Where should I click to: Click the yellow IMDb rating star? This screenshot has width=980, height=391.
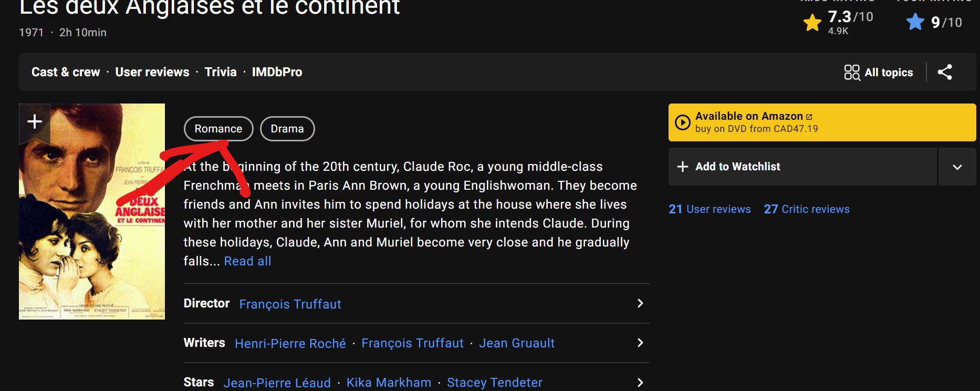[x=812, y=23]
